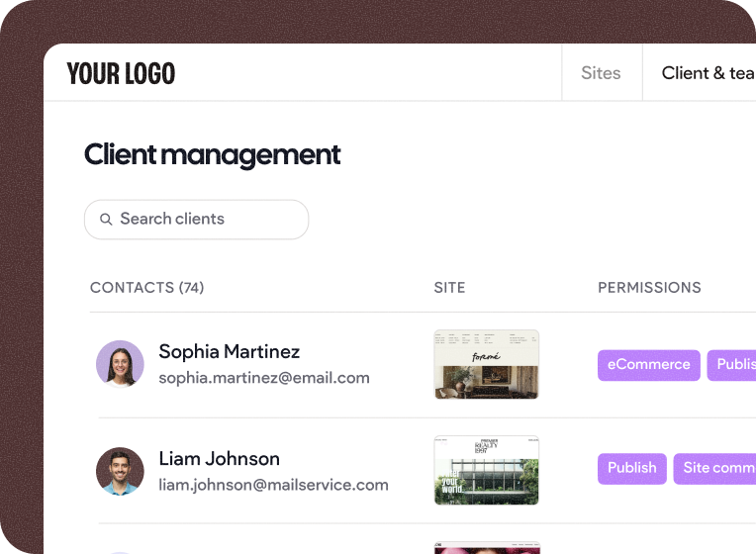The image size is (756, 554).
Task: Open Liam Johnson's realty site thumbnail
Action: (487, 470)
